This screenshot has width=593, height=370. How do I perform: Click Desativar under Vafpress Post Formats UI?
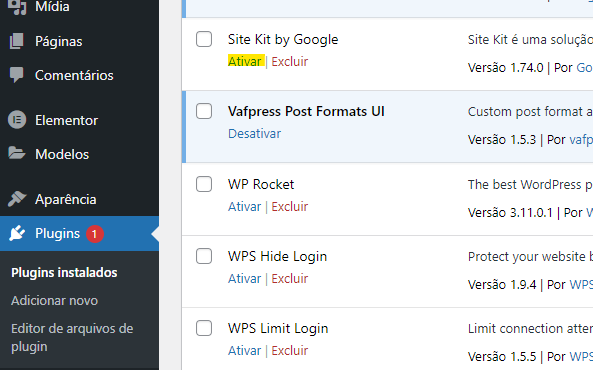point(255,134)
